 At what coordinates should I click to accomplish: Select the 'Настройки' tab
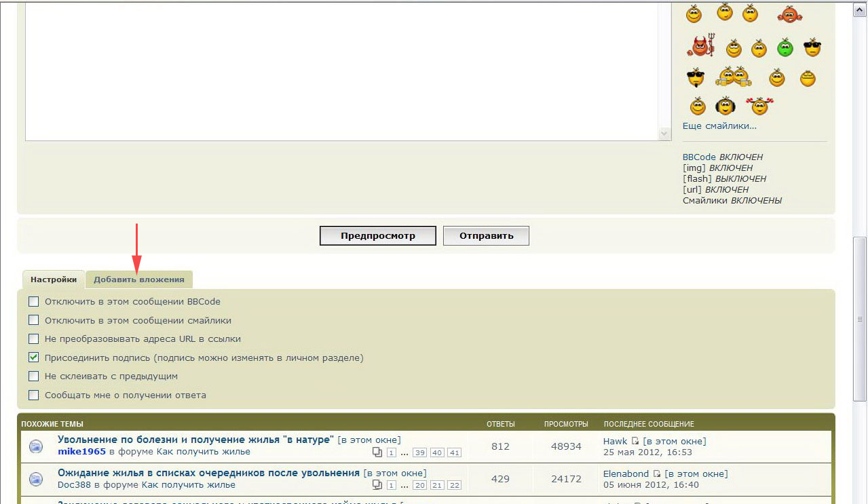(x=54, y=279)
